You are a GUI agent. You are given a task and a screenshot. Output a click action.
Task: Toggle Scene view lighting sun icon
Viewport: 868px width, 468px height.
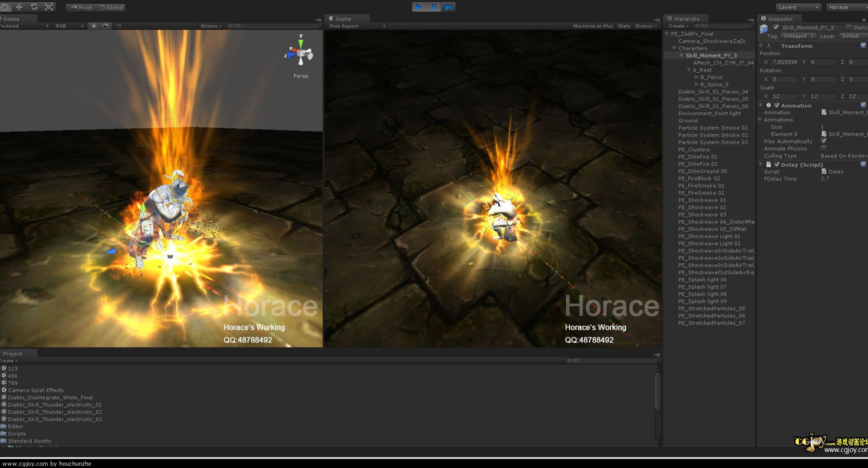click(x=94, y=26)
